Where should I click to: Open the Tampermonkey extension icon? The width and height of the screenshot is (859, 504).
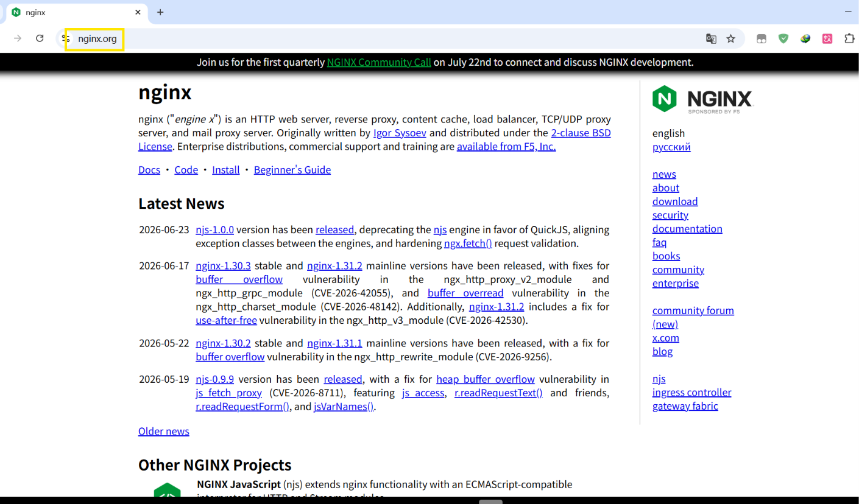click(x=762, y=39)
